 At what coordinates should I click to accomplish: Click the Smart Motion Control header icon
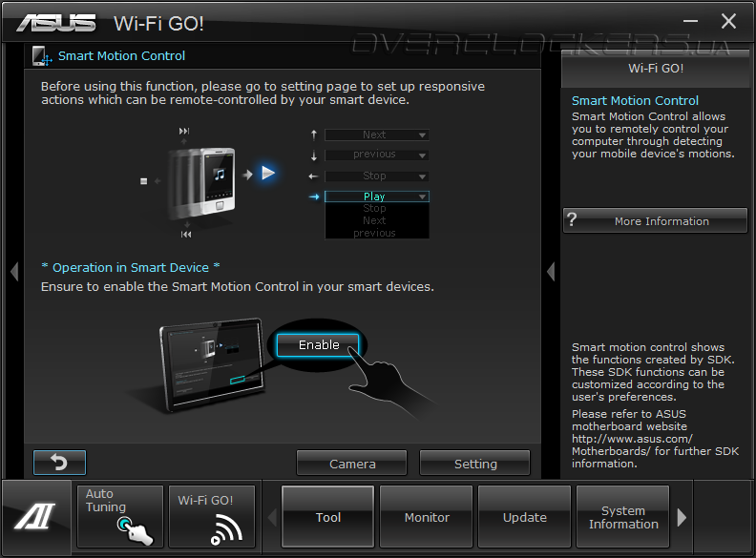(x=42, y=56)
